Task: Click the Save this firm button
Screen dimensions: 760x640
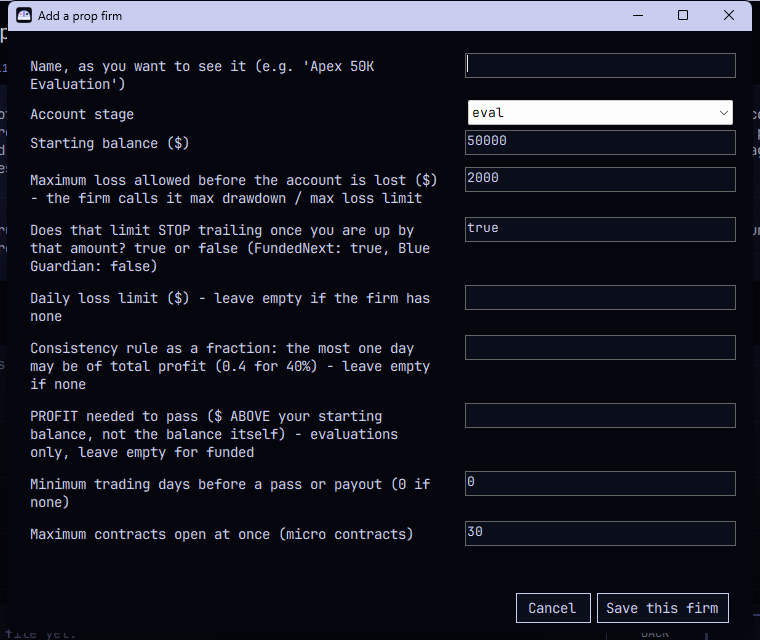Action: (x=663, y=608)
